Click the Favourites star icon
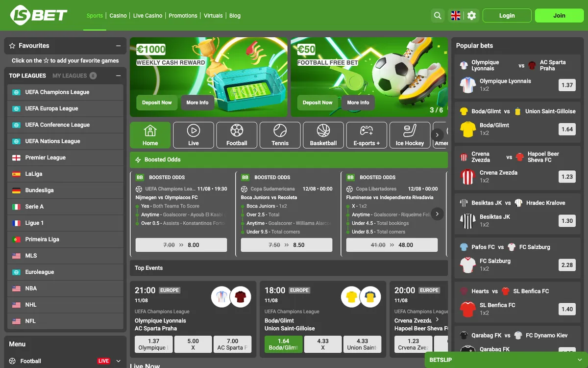This screenshot has height=368, width=588. 12,46
